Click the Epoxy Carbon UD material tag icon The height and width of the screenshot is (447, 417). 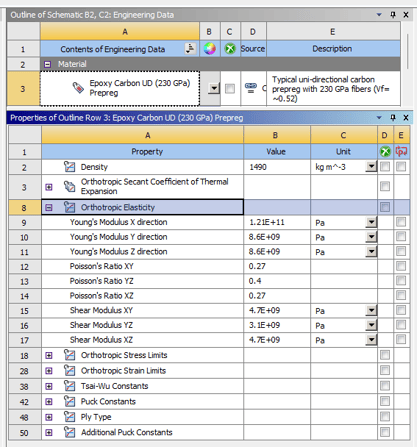point(78,88)
